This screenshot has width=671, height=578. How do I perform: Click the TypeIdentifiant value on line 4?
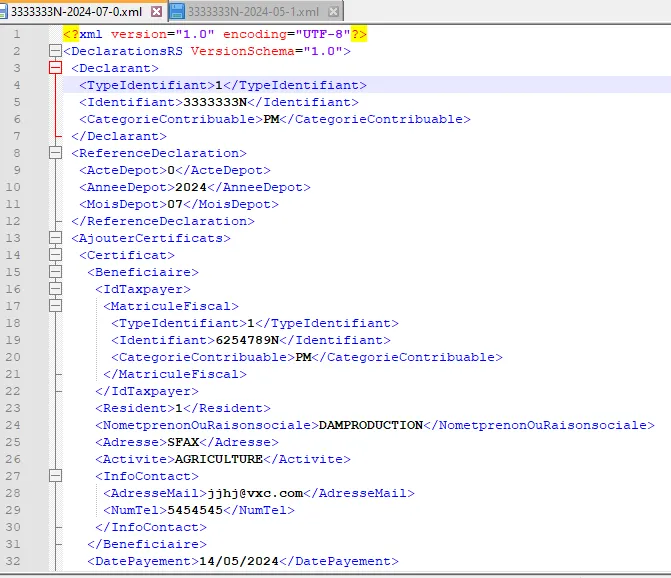tap(219, 85)
